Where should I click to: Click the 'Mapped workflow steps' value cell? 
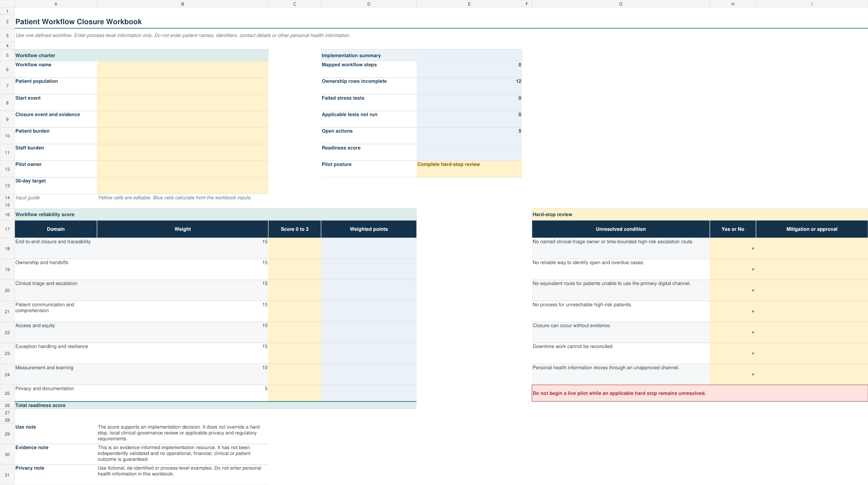(469, 69)
